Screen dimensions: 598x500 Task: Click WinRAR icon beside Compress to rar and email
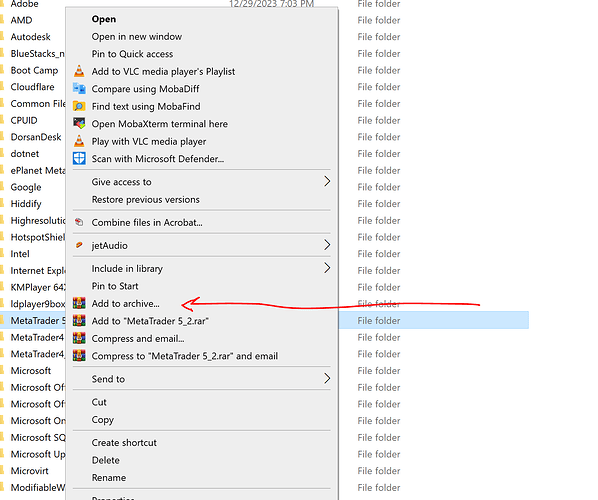[79, 356]
